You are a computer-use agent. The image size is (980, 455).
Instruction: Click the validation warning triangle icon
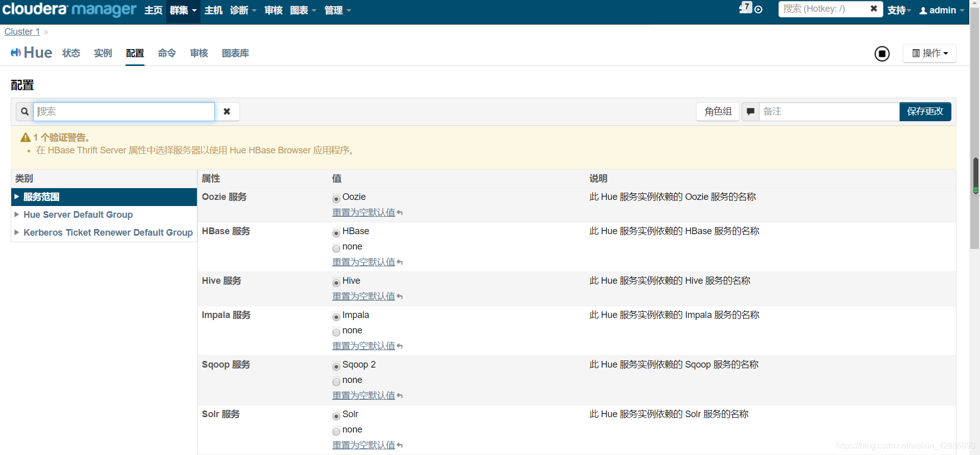26,138
